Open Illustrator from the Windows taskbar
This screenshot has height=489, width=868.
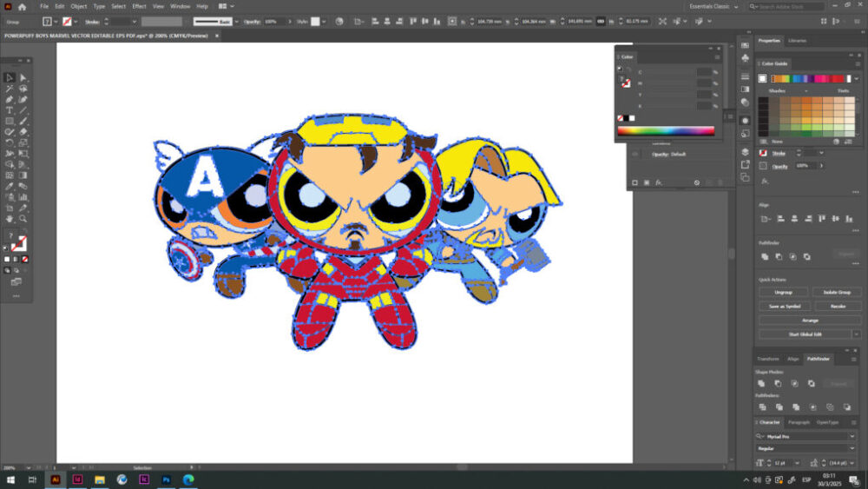56,480
